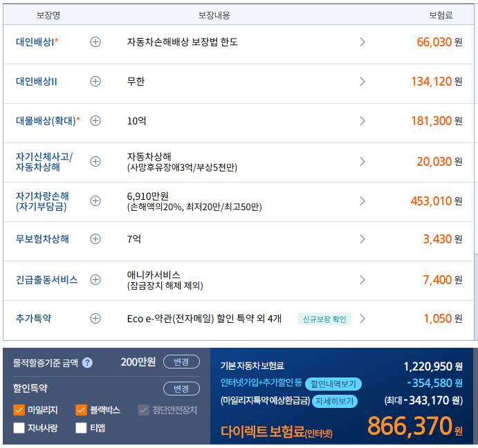Open the chevron in the 애니카서비스 row
The image size is (478, 448).
(362, 279)
